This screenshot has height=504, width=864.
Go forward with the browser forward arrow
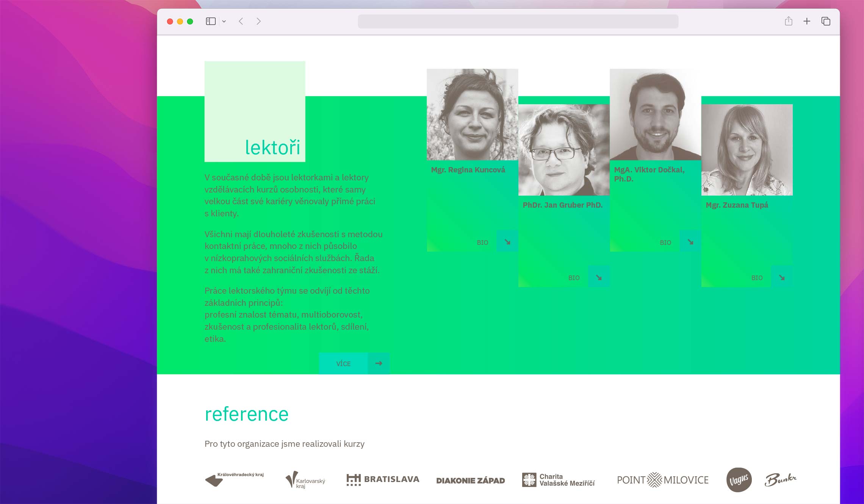pyautogui.click(x=258, y=21)
